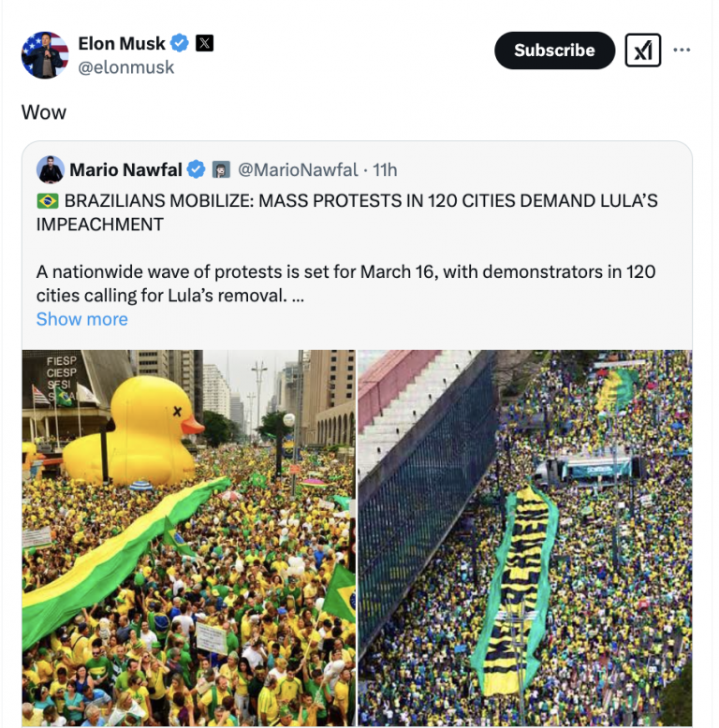Click the "Wow" post text
Image resolution: width=719 pixels, height=728 pixels.
click(44, 112)
